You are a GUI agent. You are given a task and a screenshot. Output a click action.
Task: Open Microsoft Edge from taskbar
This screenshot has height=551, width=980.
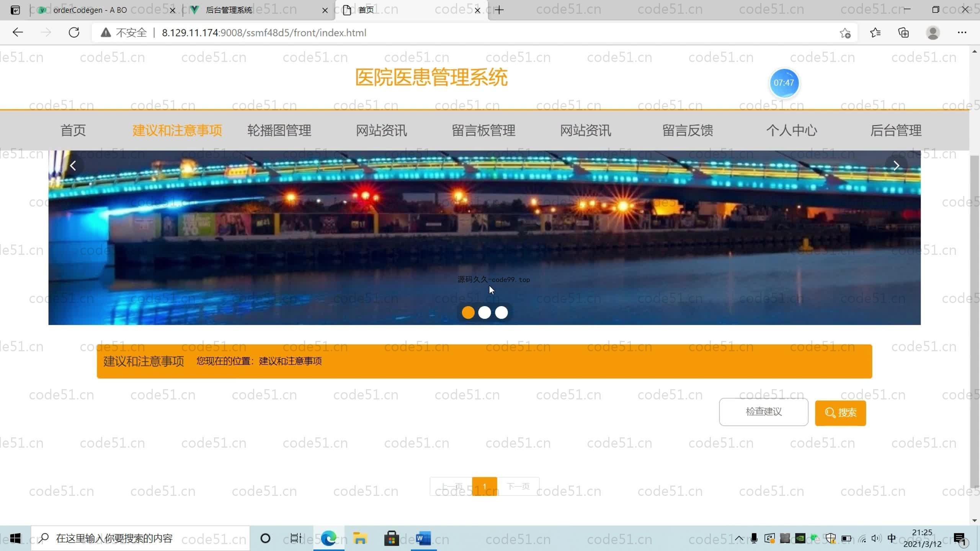(328, 538)
